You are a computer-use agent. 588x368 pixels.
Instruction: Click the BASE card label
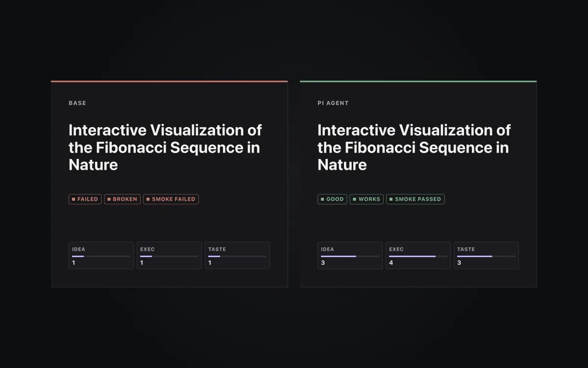[x=77, y=103]
